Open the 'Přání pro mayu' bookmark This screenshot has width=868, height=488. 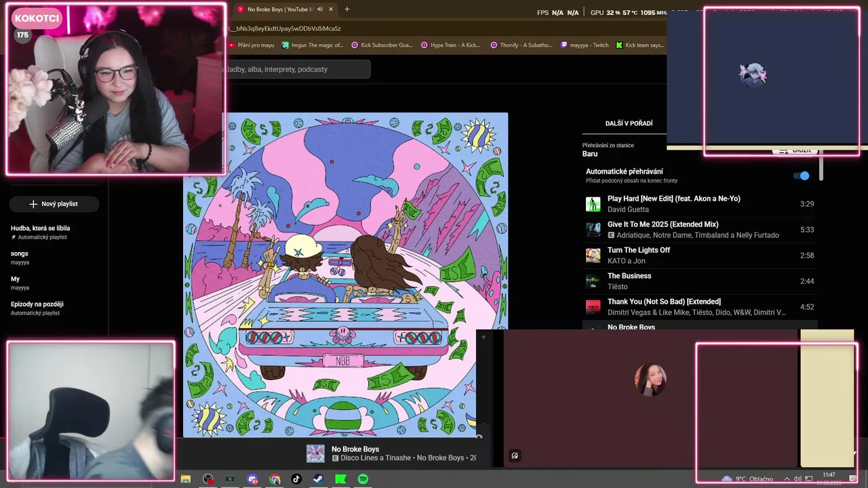click(x=252, y=45)
